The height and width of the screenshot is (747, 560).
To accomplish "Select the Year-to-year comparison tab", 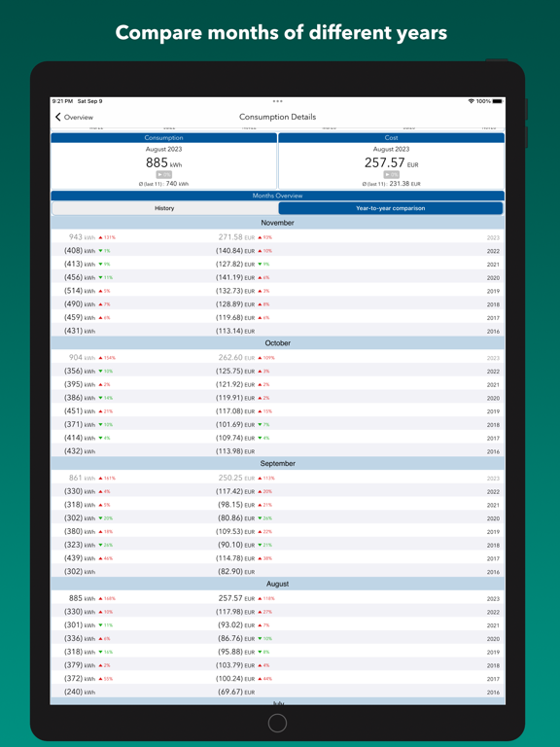I will pyautogui.click(x=391, y=208).
